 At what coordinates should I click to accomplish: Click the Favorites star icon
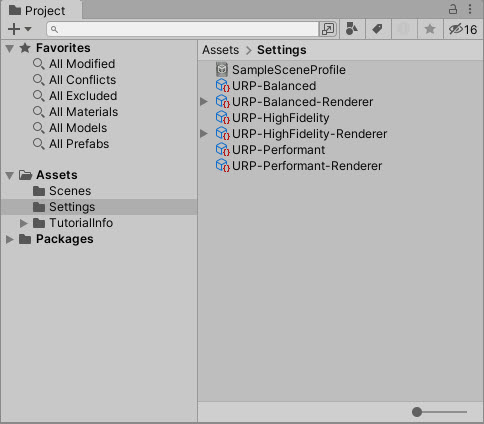(25, 48)
